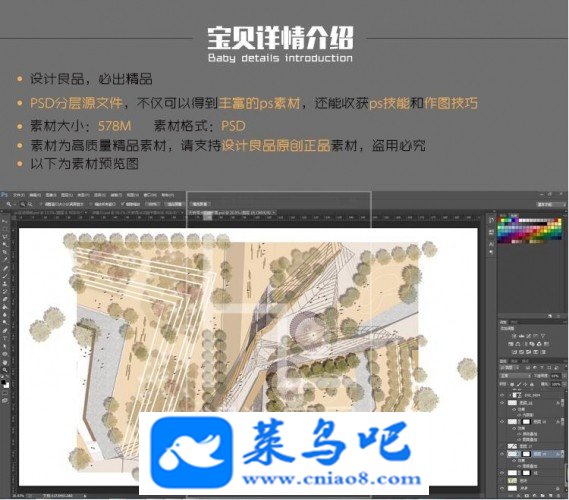Add a Levels adjustment from the Adjustments panel
The height and width of the screenshot is (500, 569).
[521, 336]
